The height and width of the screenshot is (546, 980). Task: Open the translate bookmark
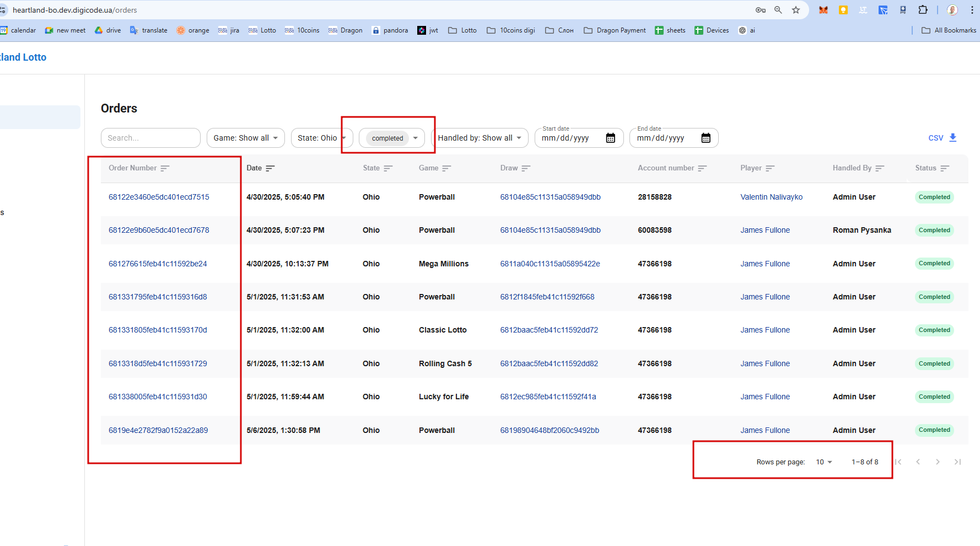pos(149,30)
